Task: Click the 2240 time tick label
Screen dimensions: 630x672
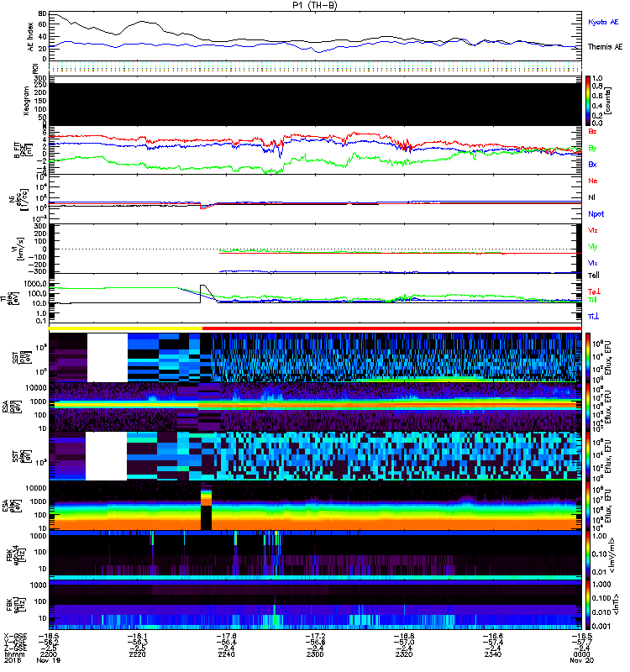Action: point(226,654)
